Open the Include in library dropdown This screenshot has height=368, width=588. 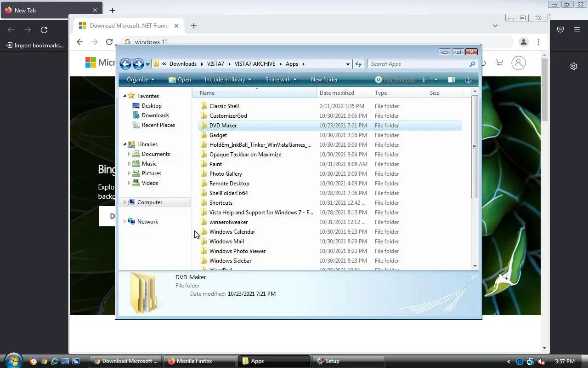(228, 80)
